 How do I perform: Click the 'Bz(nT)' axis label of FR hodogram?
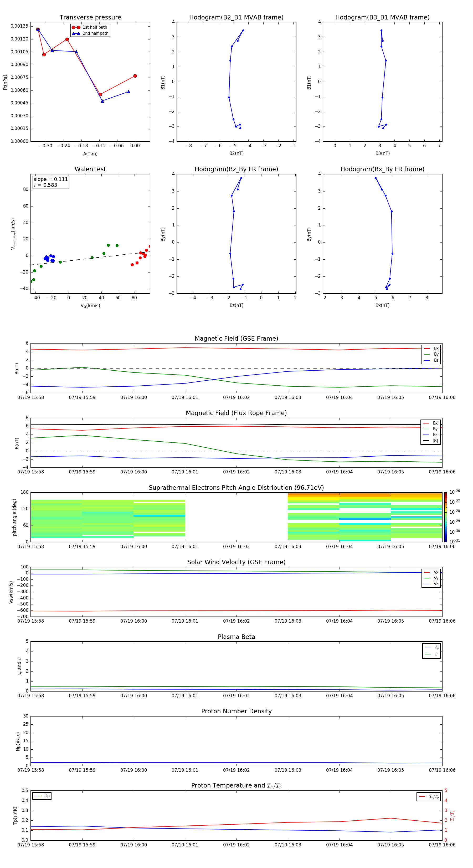236,305
